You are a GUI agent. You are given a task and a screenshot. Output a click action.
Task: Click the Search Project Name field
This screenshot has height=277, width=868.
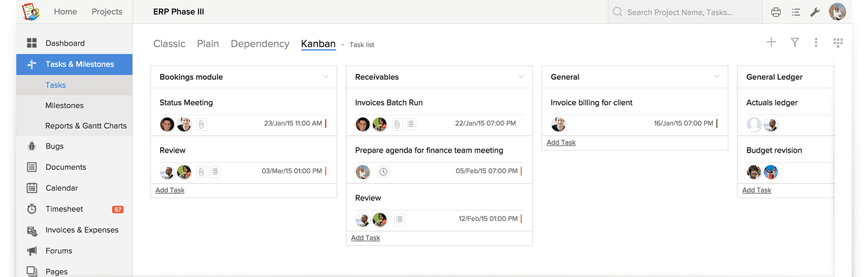pos(685,12)
